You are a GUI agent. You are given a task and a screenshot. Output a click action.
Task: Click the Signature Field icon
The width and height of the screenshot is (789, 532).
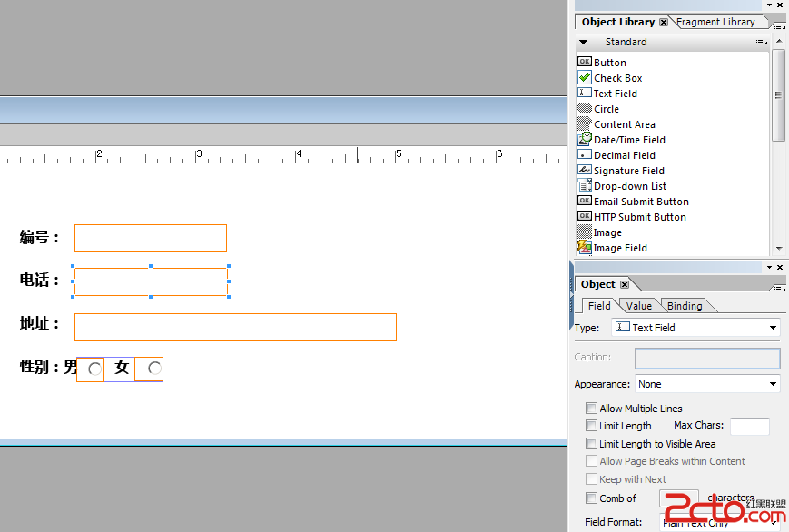pos(585,171)
